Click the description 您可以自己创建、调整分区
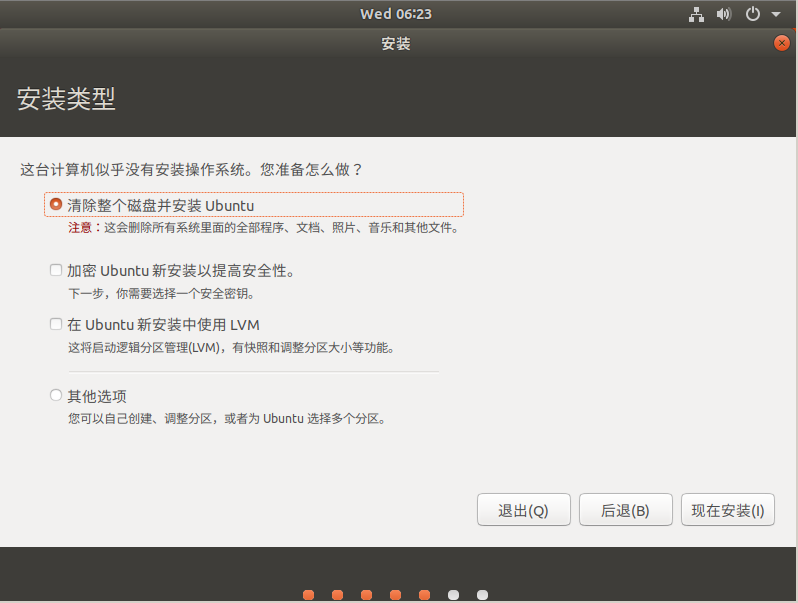The height and width of the screenshot is (603, 798). [x=140, y=419]
